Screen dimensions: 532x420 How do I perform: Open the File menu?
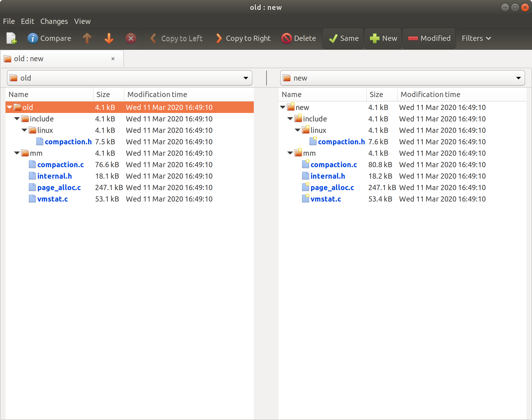click(9, 21)
